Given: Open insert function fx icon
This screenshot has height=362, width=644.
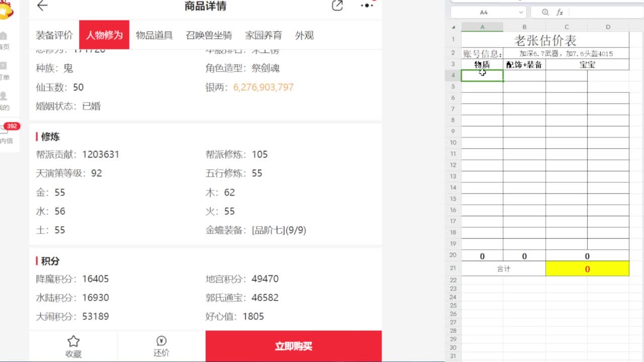Looking at the screenshot, I should 559,12.
